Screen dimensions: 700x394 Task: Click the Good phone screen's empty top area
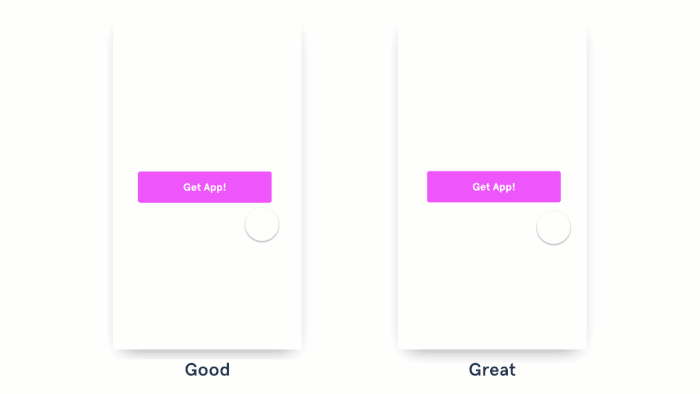click(207, 94)
